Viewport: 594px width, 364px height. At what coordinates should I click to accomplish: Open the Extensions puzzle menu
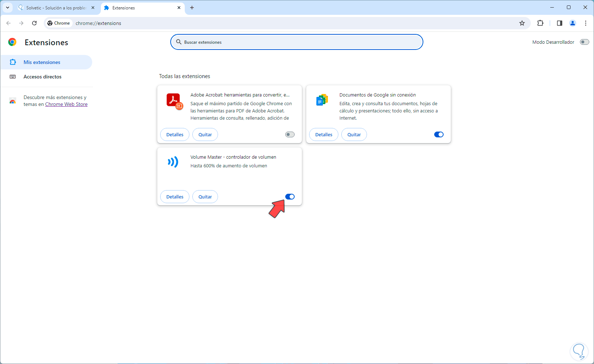[x=540, y=23]
